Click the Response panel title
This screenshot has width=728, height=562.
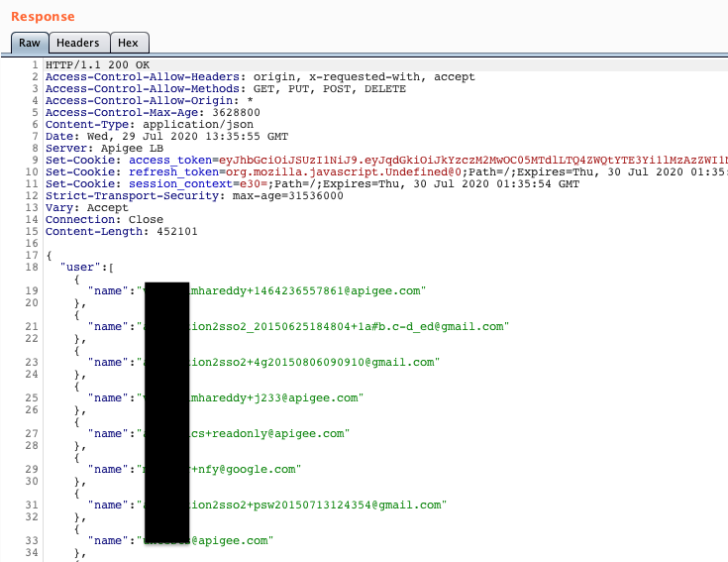(x=43, y=17)
